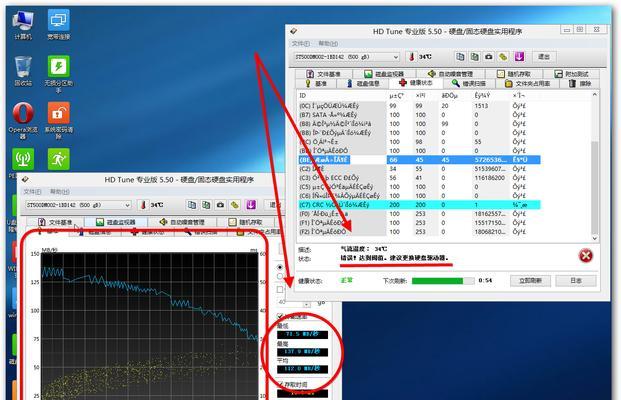Click green running-man desktop icon
The image size is (621, 400).
59,159
